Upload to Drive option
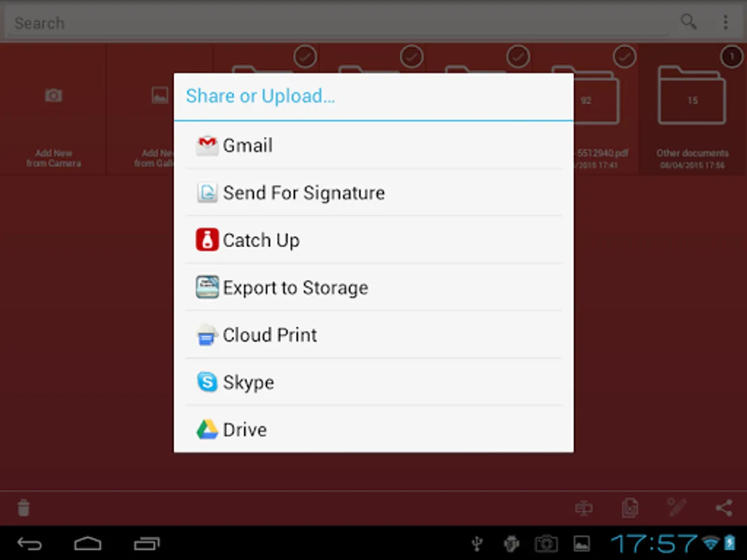Screen dimensions: 747x560 pos(374,429)
